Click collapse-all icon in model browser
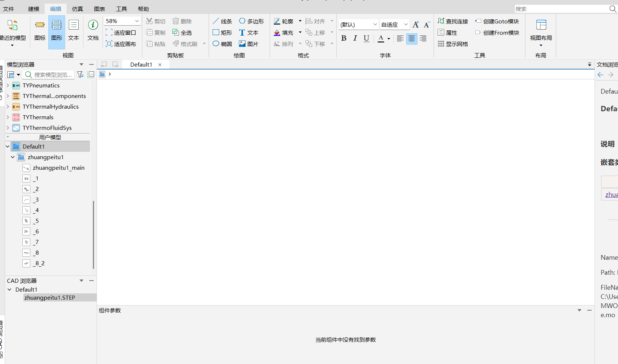The image size is (618, 364). pyautogui.click(x=91, y=75)
